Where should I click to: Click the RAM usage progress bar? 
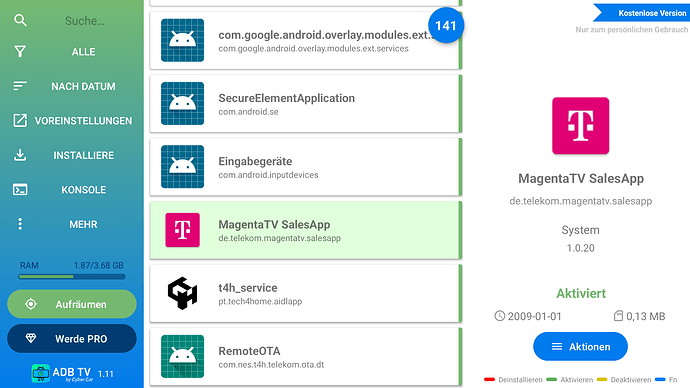point(72,277)
